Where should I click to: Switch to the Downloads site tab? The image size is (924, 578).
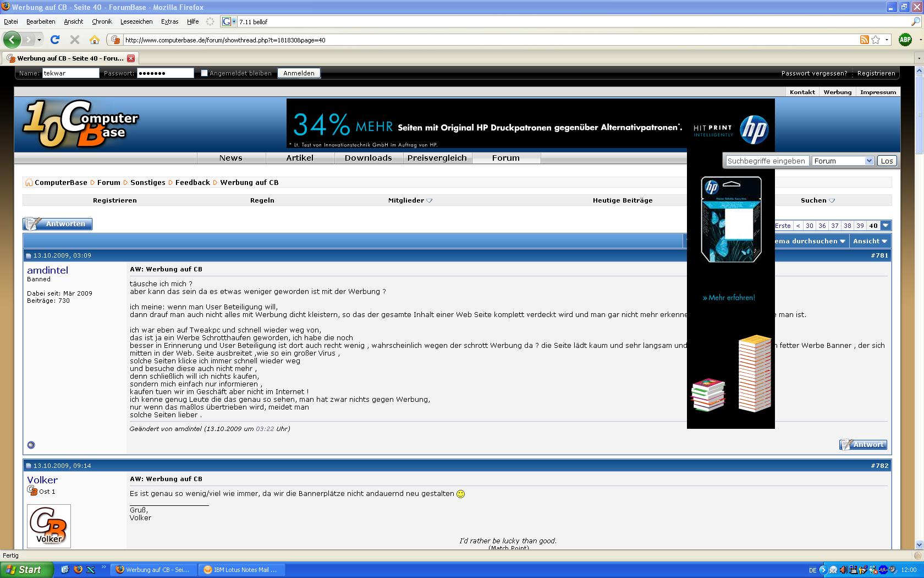click(x=369, y=158)
